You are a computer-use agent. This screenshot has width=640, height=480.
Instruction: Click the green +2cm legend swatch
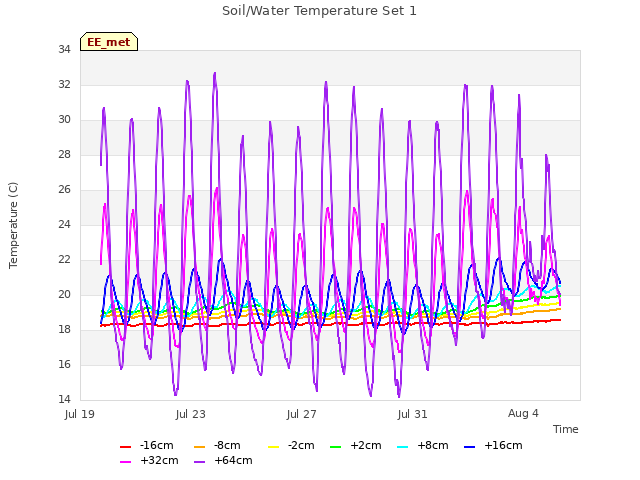coord(336,447)
